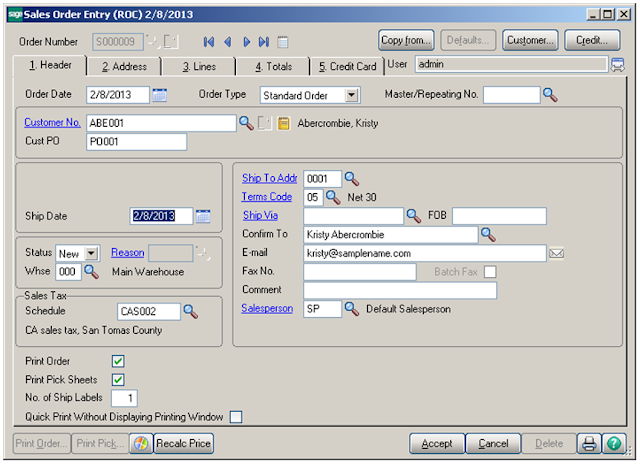Open the Status dropdown list

(92, 253)
